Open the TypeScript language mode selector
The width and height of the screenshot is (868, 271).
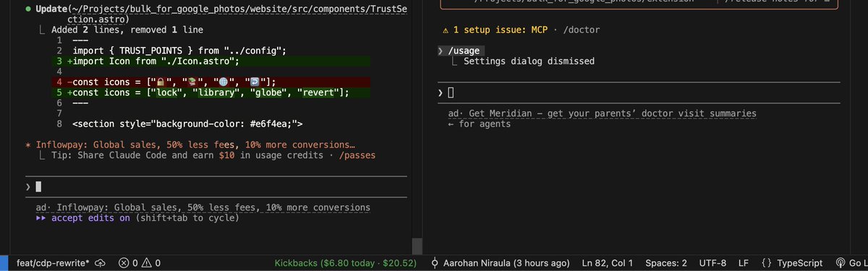coord(792,263)
